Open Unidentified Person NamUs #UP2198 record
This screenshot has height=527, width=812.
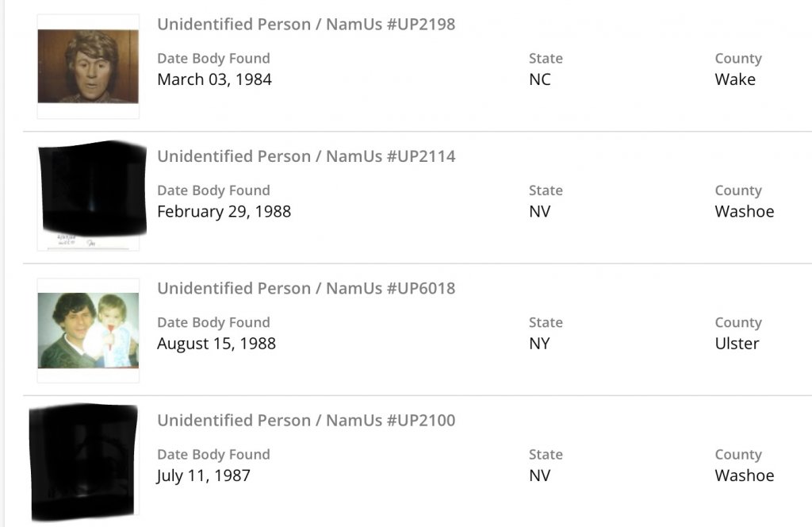click(306, 24)
